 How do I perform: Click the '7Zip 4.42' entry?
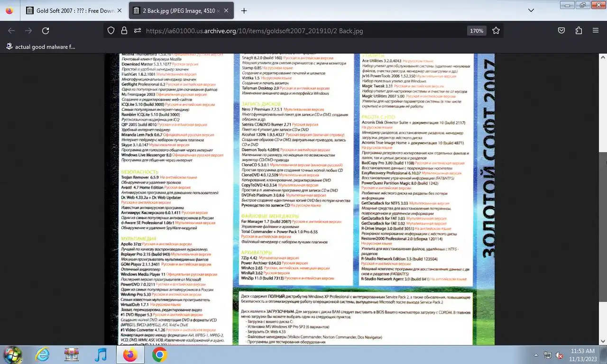point(249,258)
